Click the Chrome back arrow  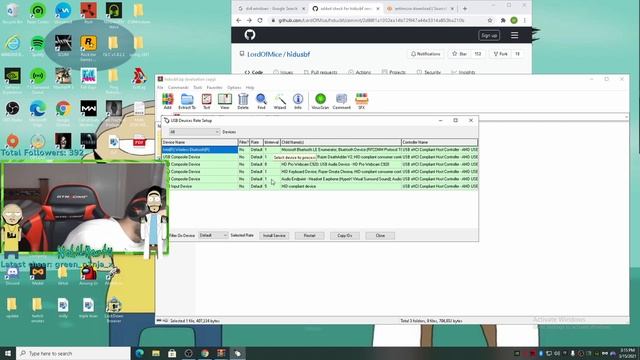(x=239, y=20)
